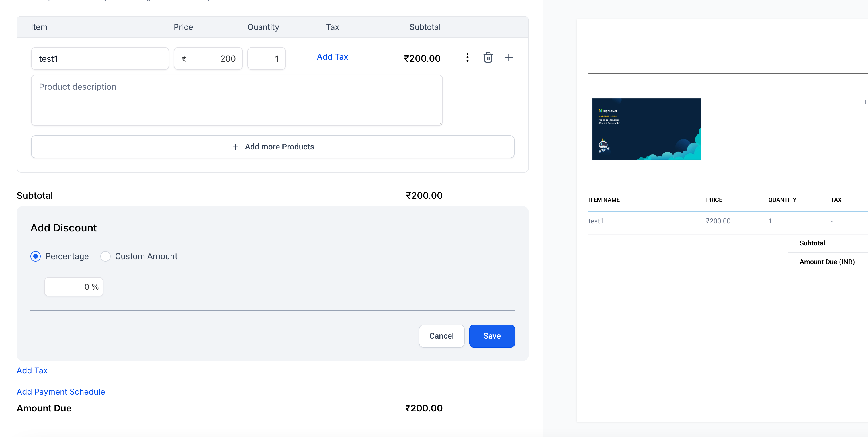Click into the Product description textarea
This screenshot has height=437, width=868.
click(236, 100)
